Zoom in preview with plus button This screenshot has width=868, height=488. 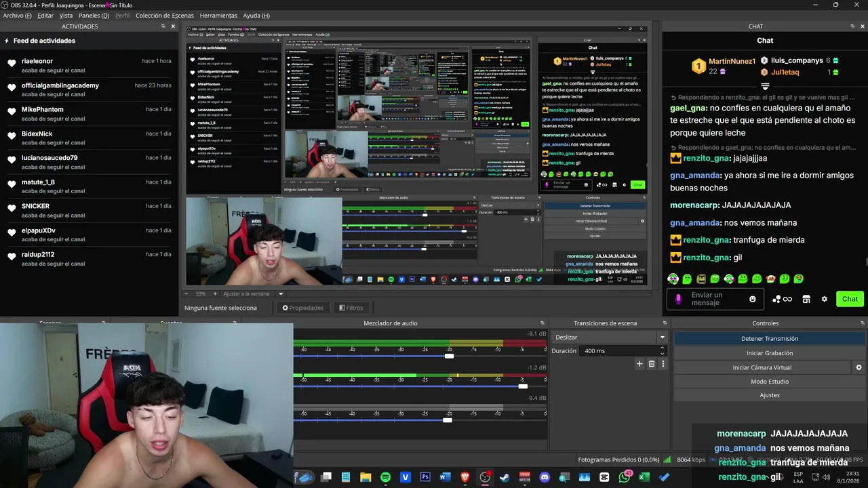point(215,293)
